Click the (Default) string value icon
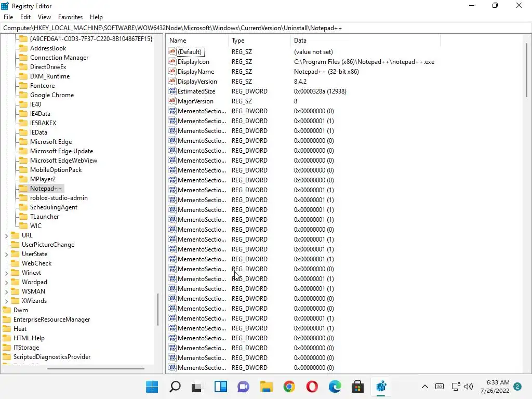Image resolution: width=532 pixels, height=399 pixels. coord(172,51)
